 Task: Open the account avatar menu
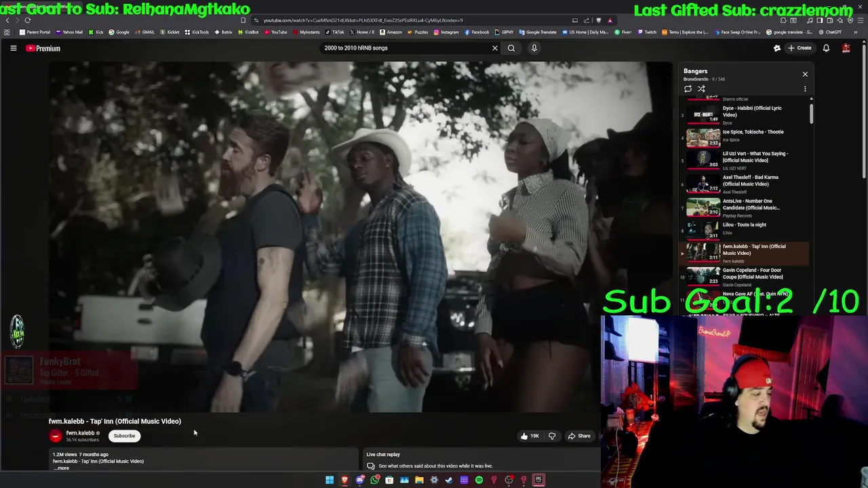pyautogui.click(x=846, y=48)
